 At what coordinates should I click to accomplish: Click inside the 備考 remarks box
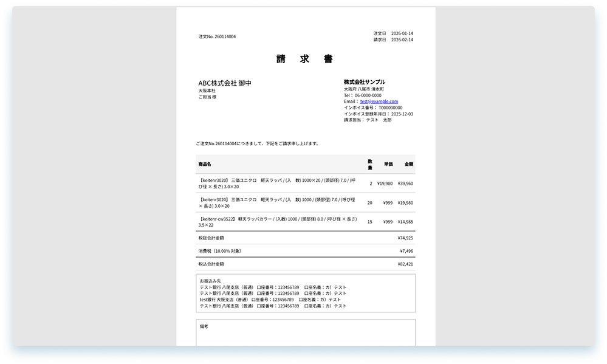305,337
